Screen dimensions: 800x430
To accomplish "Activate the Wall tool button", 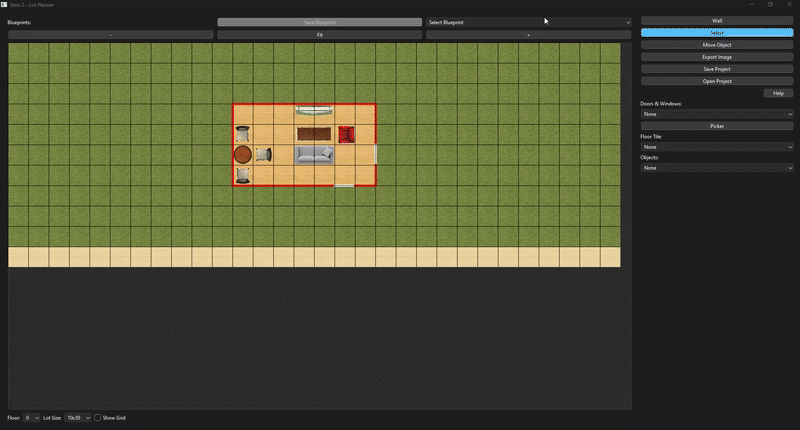I will coord(717,20).
